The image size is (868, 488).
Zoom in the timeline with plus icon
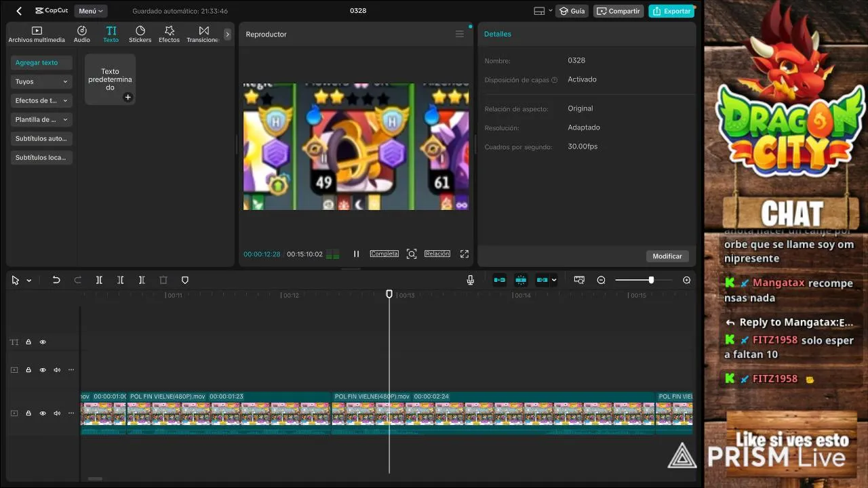pyautogui.click(x=687, y=280)
